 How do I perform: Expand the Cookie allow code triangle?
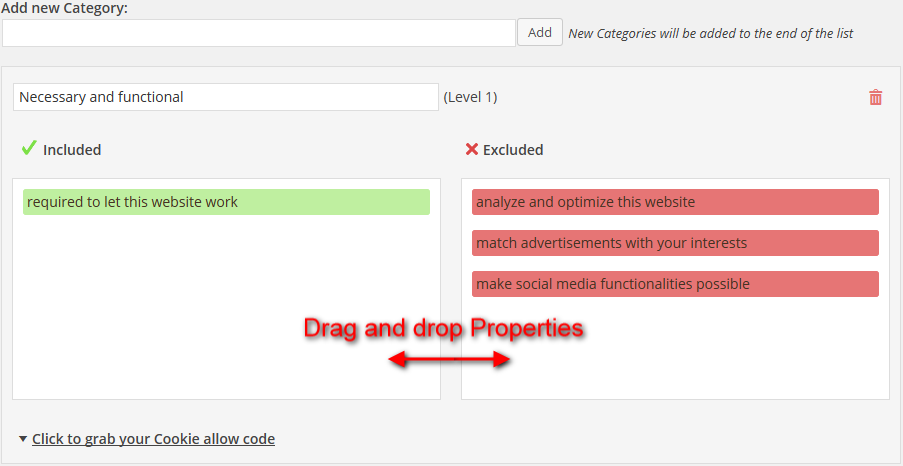[22, 439]
